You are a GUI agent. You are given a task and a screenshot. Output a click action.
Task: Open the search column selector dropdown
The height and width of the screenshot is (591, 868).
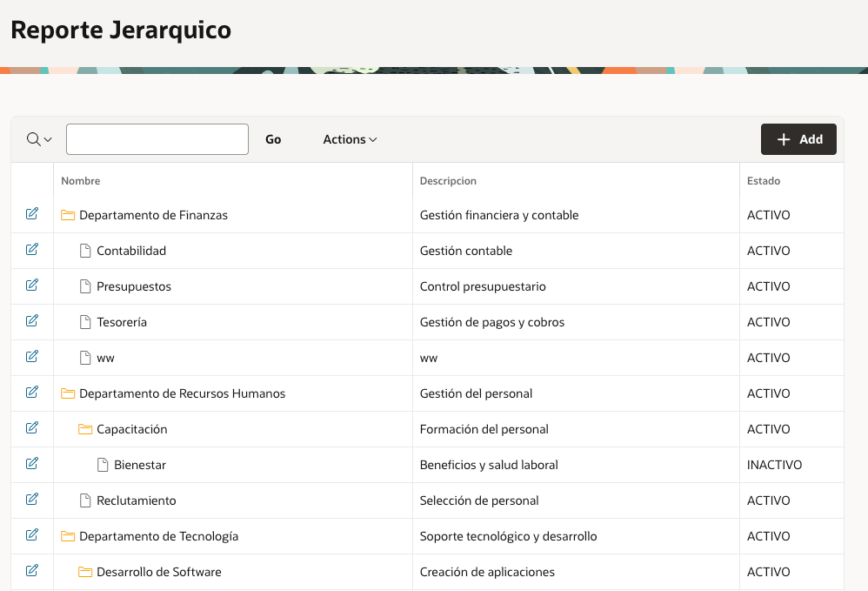click(39, 139)
